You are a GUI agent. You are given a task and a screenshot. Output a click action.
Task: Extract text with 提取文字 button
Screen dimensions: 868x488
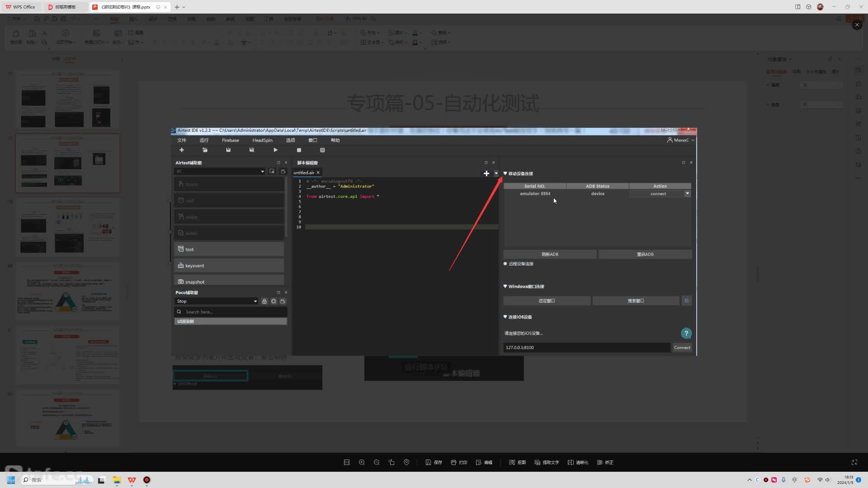pyautogui.click(x=547, y=462)
